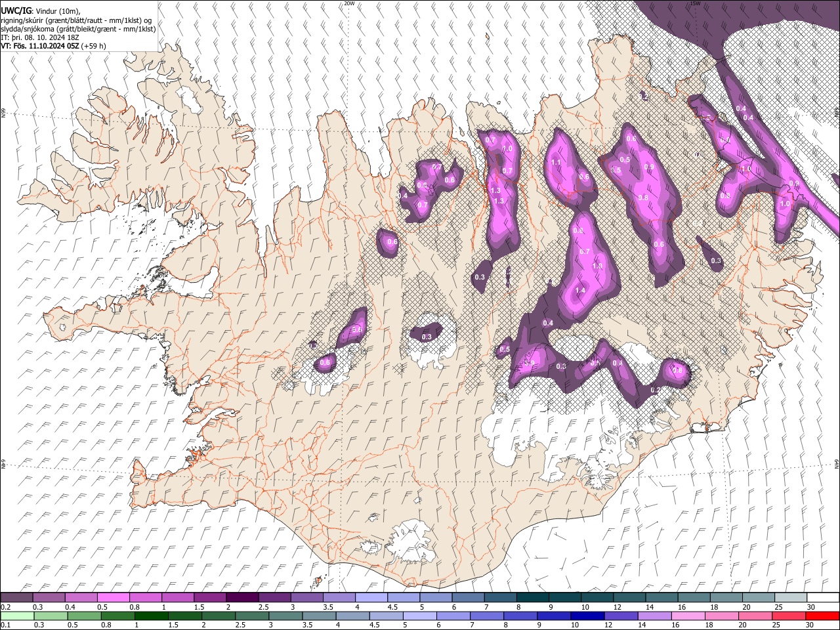840x630 pixels.
Task: Select the dark green 1–1.5 rain legend swatch
Action: (152, 616)
